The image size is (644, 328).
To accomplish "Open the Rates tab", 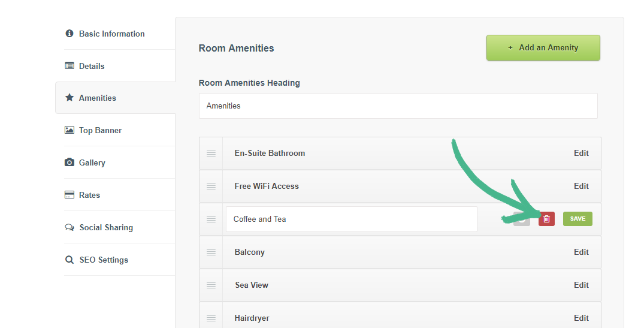I will pyautogui.click(x=89, y=195).
